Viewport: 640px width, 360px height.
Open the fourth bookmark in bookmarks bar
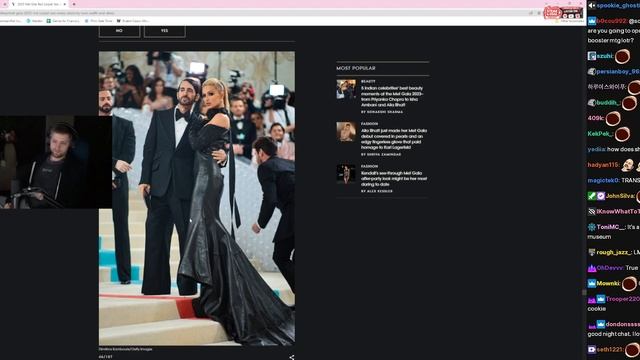tap(98, 21)
